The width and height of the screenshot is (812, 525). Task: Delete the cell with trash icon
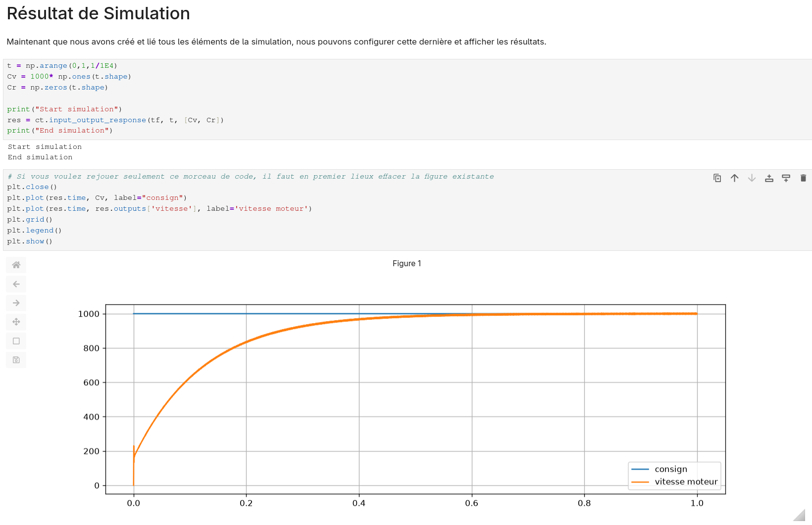[803, 178]
